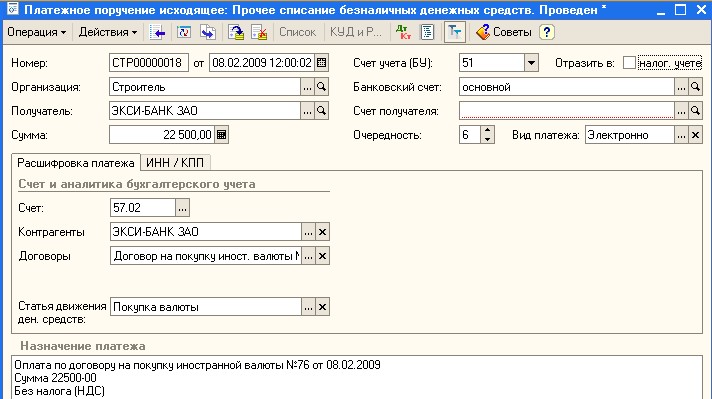Click the help question mark icon

pos(547,32)
